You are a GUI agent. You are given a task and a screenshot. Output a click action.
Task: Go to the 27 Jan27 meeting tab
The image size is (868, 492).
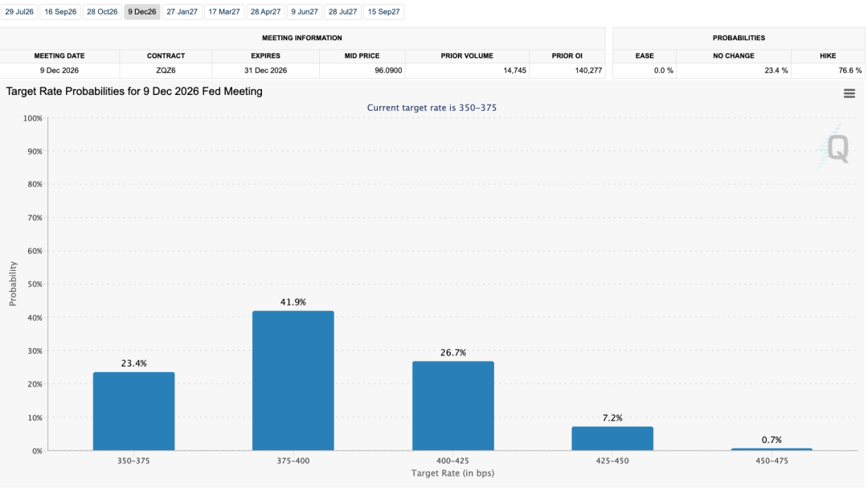pyautogui.click(x=182, y=11)
